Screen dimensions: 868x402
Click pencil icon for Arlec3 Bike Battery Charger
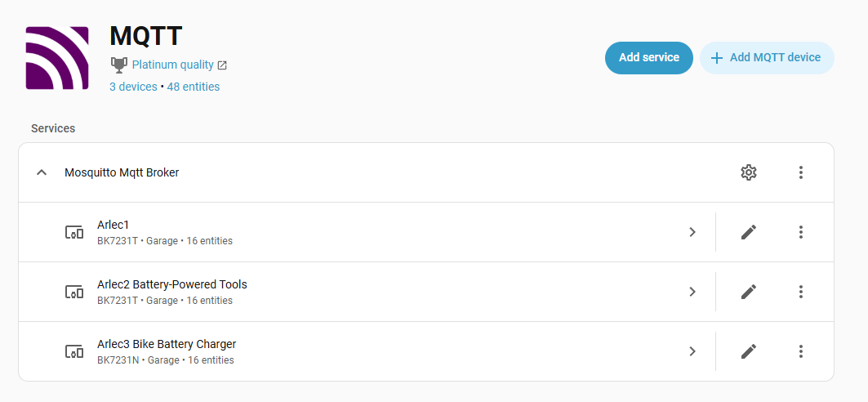[x=748, y=351]
